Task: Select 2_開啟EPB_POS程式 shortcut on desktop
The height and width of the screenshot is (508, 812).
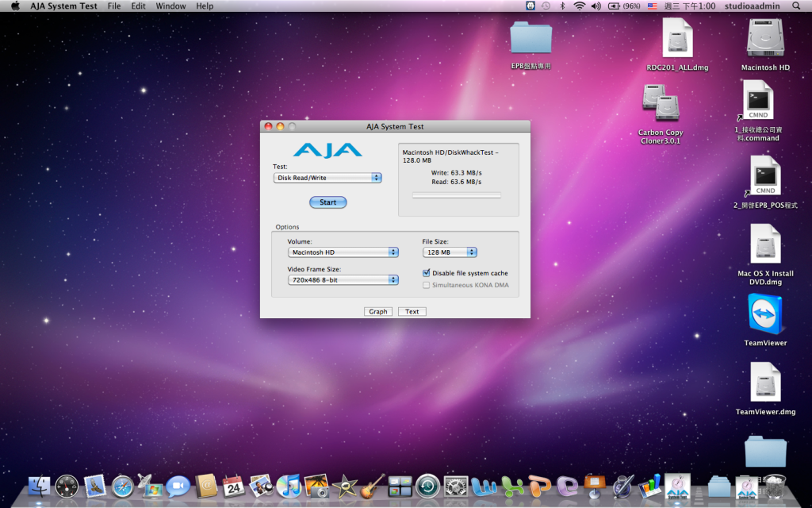Action: point(765,175)
